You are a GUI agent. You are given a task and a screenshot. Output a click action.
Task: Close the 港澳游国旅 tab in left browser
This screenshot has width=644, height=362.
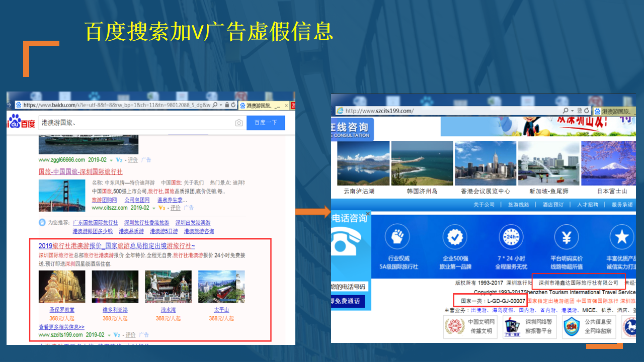tap(287, 106)
